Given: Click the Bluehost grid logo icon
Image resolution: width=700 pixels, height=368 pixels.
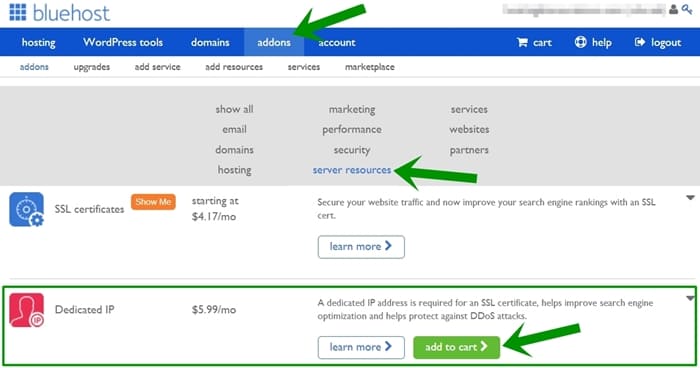Looking at the screenshot, I should (x=18, y=12).
